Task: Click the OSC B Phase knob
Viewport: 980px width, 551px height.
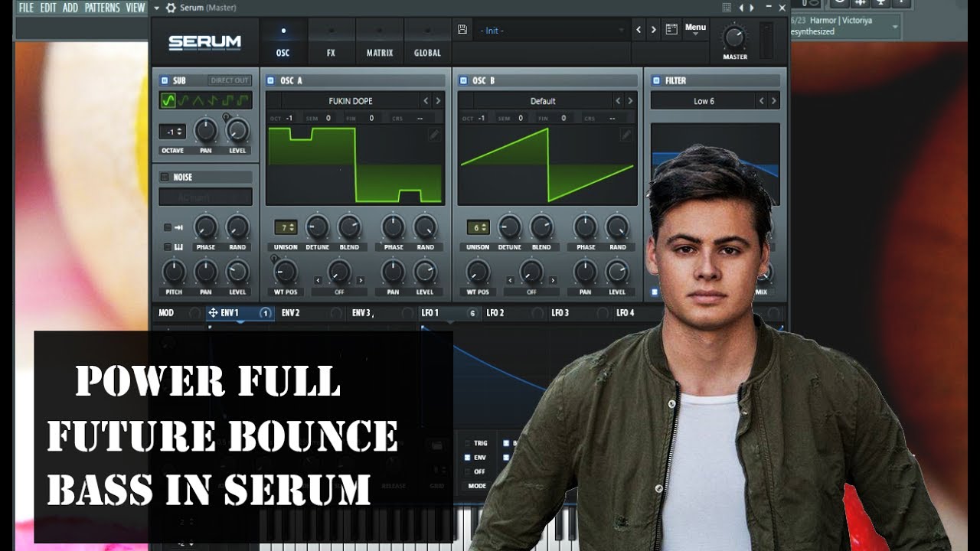Action: [585, 227]
